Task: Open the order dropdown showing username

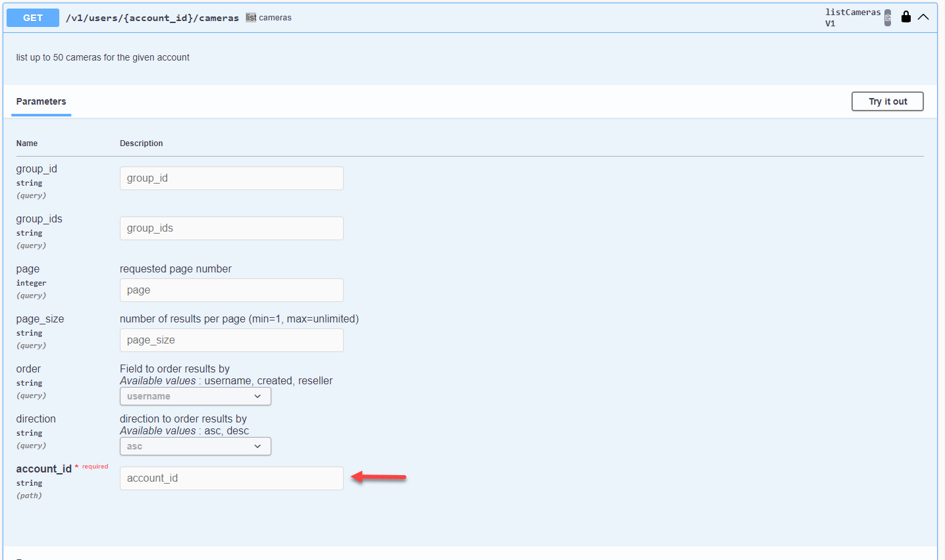Action: pos(195,396)
